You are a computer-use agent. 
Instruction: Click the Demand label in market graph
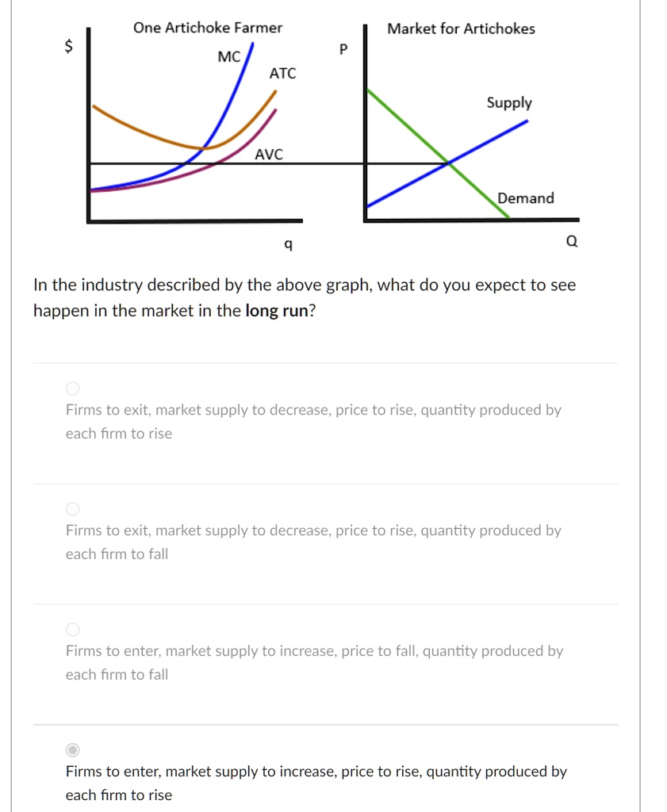tap(526, 198)
